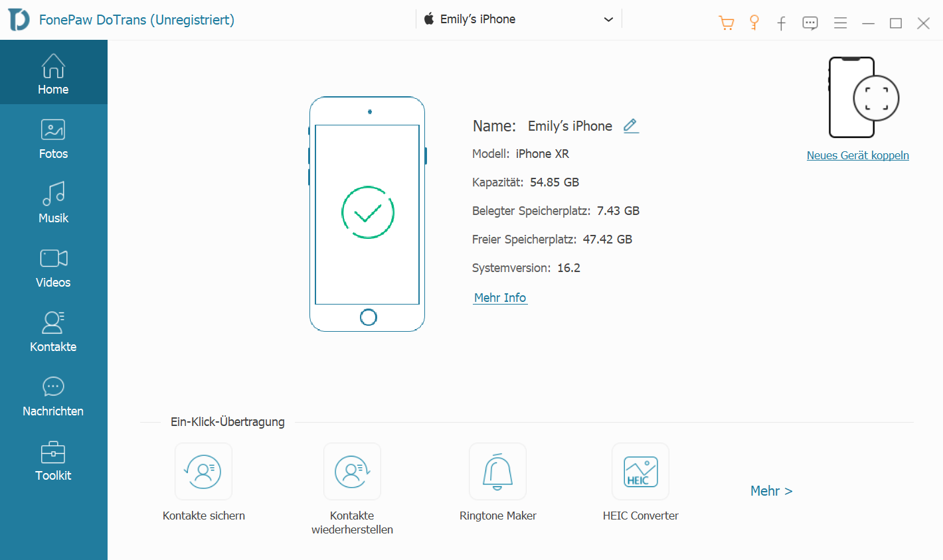Click the Neues Gerät koppeln link
Image resolution: width=943 pixels, height=560 pixels.
[858, 155]
